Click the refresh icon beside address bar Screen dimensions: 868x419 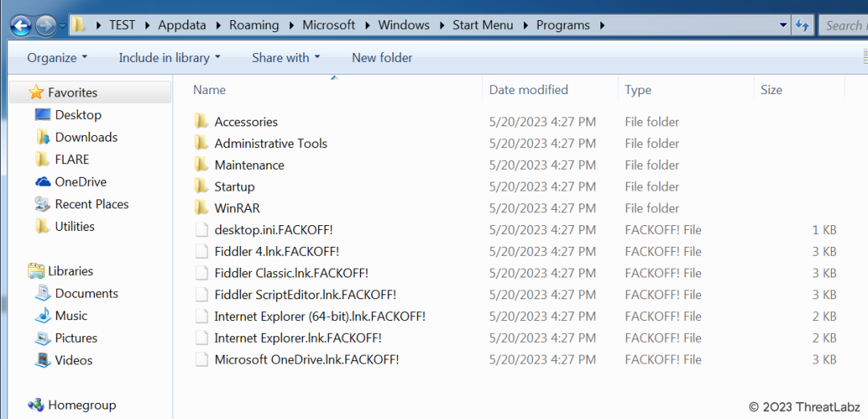802,26
